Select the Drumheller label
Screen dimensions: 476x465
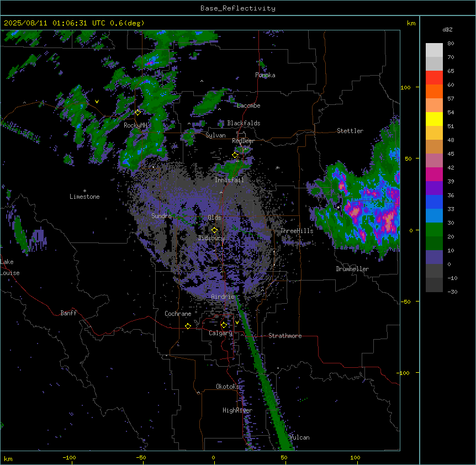[352, 269]
